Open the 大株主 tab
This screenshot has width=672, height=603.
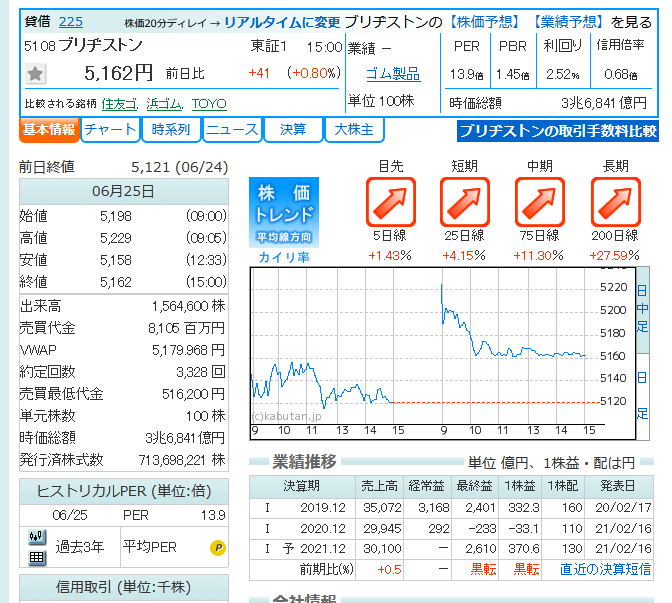pyautogui.click(x=354, y=129)
